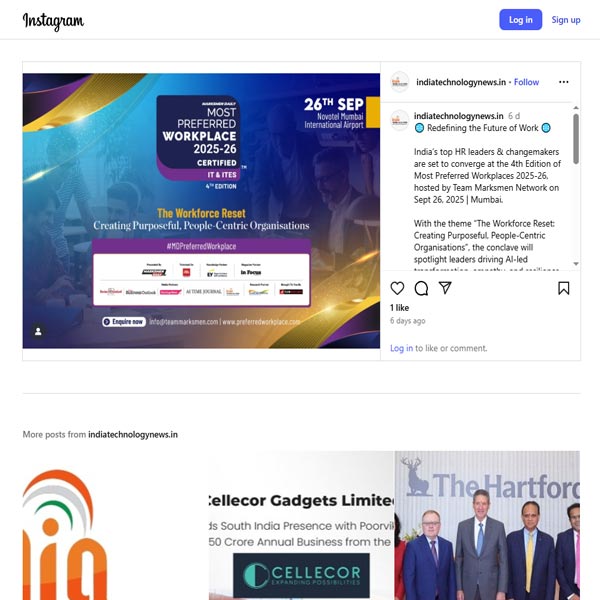The width and height of the screenshot is (600, 600).
Task: Save the post with the bookmark icon
Action: tap(563, 288)
